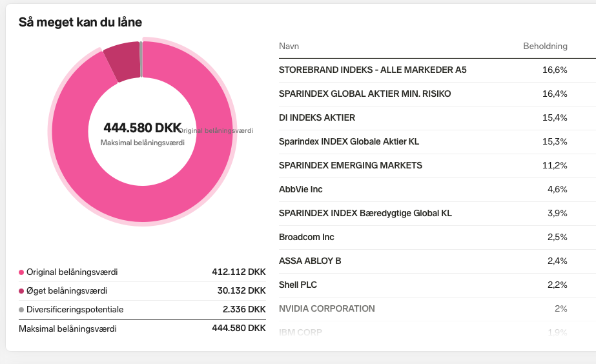Open STOREBRAND INDEKS - ALLE MARKEDER A5
This screenshot has width=596, height=364.
(372, 70)
